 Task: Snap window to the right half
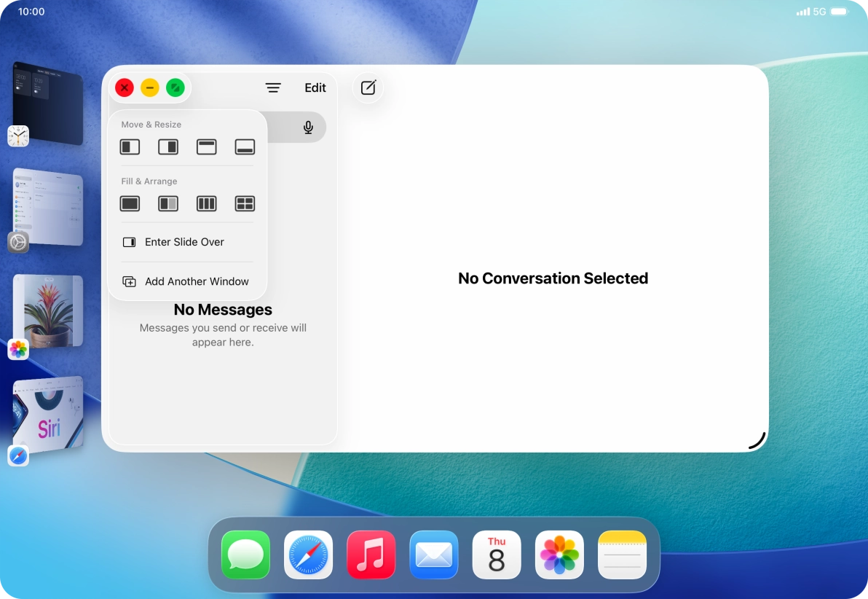pos(168,146)
